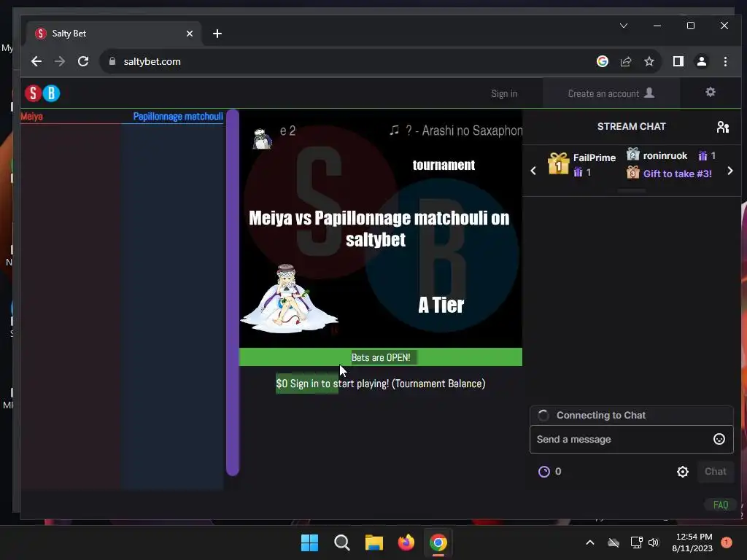Open the tab search dropdown chevron
Image resolution: width=747 pixels, height=560 pixels.
[624, 26]
